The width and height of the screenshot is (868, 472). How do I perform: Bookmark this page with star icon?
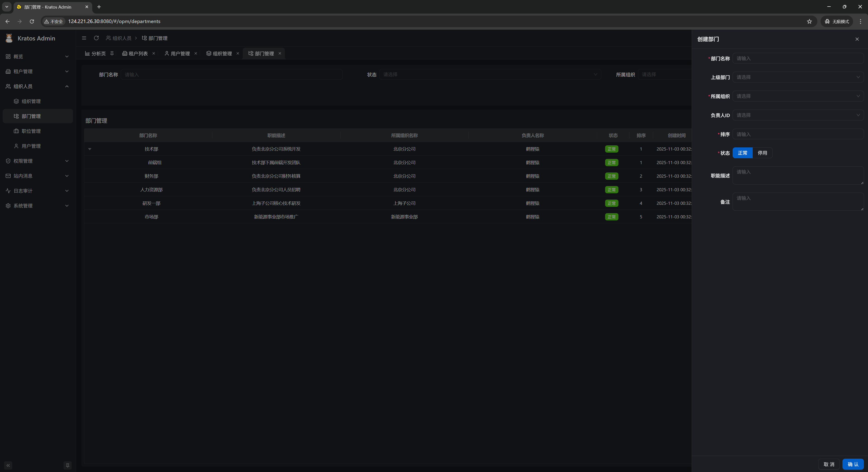click(x=809, y=21)
